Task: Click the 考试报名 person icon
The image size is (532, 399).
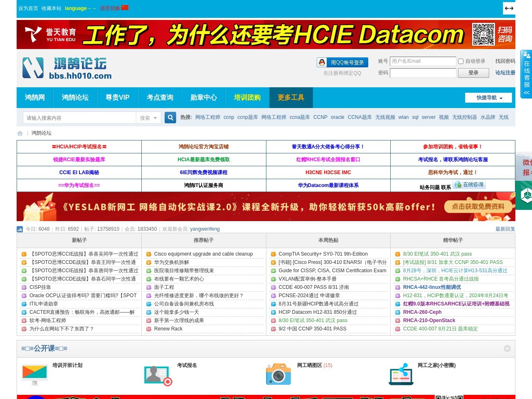Action: tap(158, 374)
